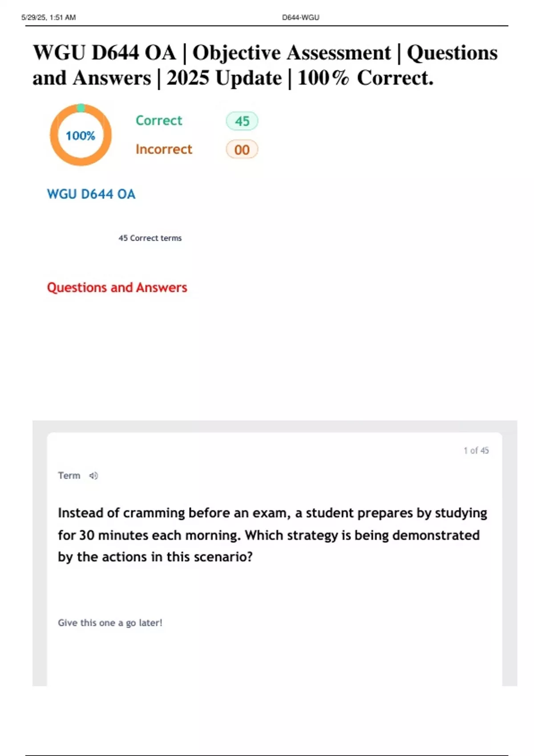
Task: Click the main document title heading
Action: [x=265, y=65]
